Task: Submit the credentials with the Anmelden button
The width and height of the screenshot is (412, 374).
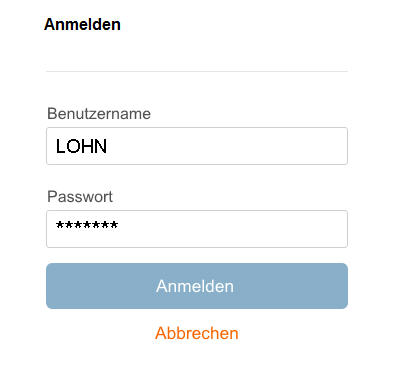Action: [197, 286]
